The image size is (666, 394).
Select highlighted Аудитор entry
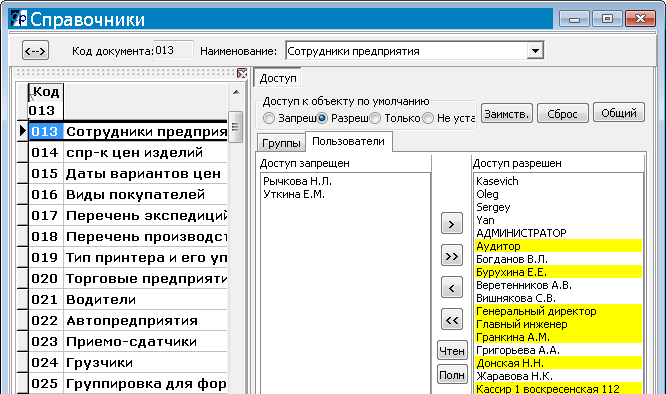(559, 246)
